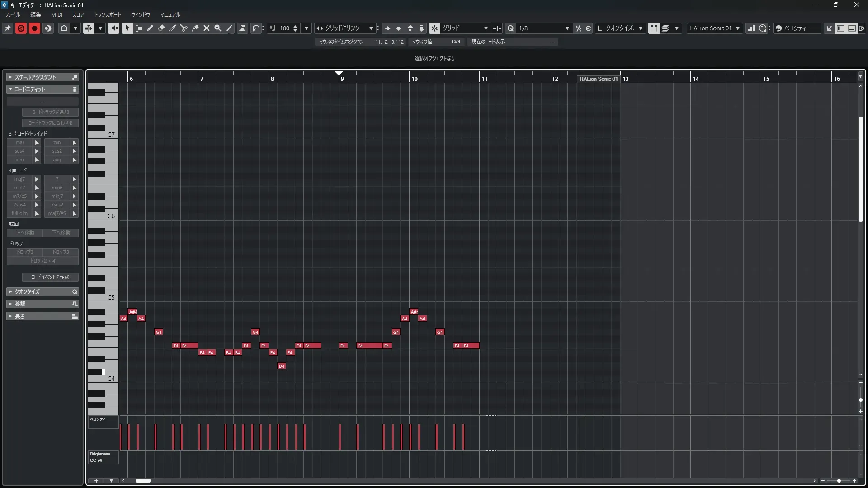This screenshot has width=868, height=488.
Task: Click the HALion Sonic 01 part selector
Action: (x=714, y=28)
